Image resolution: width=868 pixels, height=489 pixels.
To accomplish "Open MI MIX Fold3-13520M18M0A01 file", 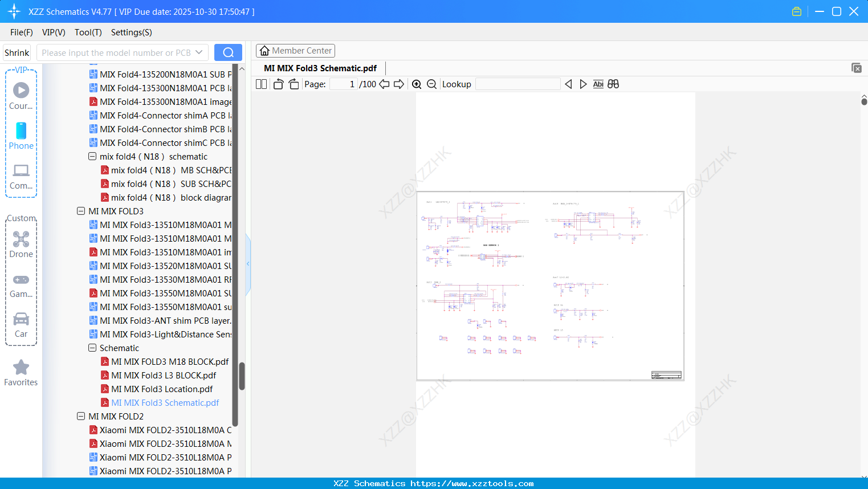I will [165, 266].
